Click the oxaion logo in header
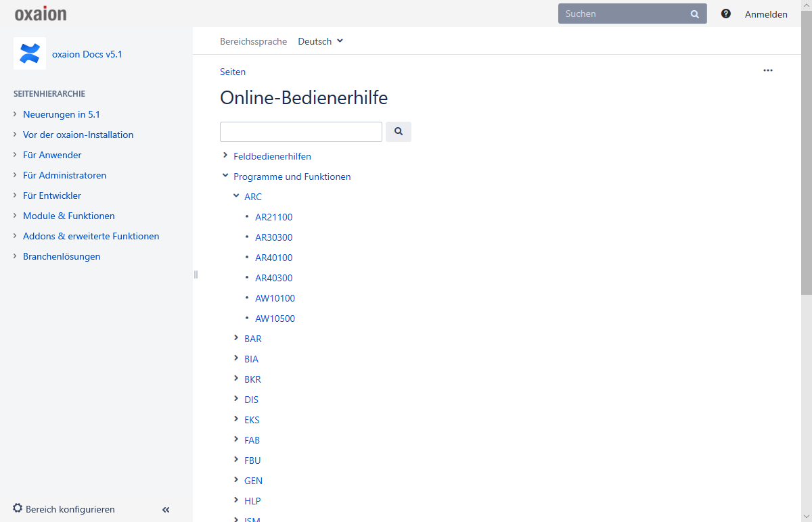The width and height of the screenshot is (812, 522). [41, 14]
